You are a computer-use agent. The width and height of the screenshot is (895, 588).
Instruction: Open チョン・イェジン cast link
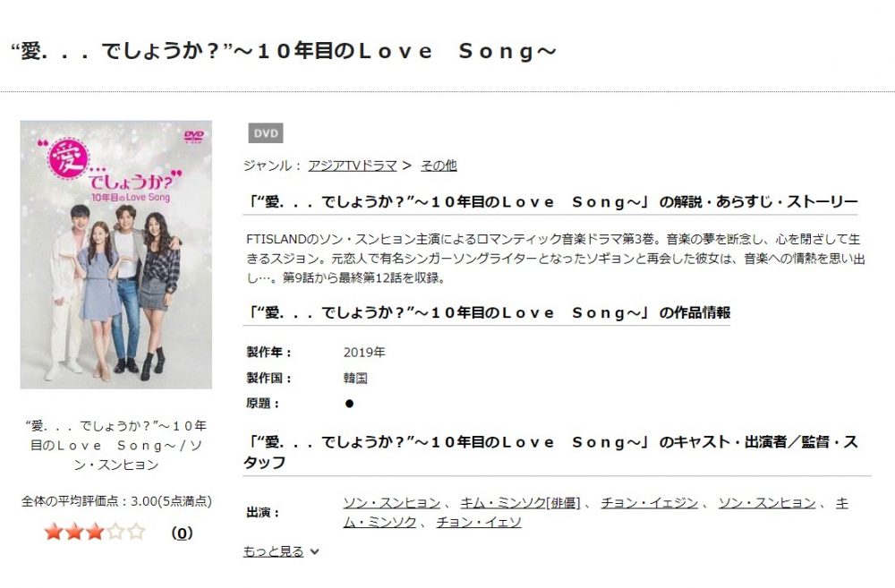click(x=650, y=503)
